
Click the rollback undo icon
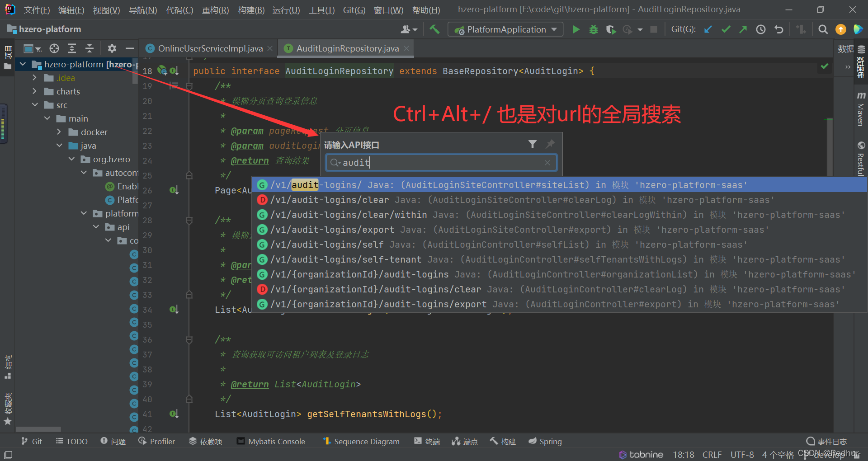778,29
